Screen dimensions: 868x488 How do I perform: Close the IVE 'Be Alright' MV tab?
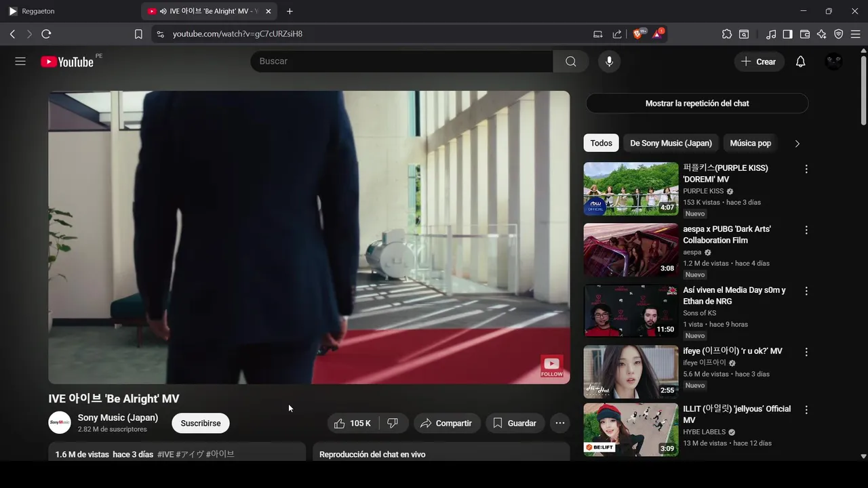point(268,12)
